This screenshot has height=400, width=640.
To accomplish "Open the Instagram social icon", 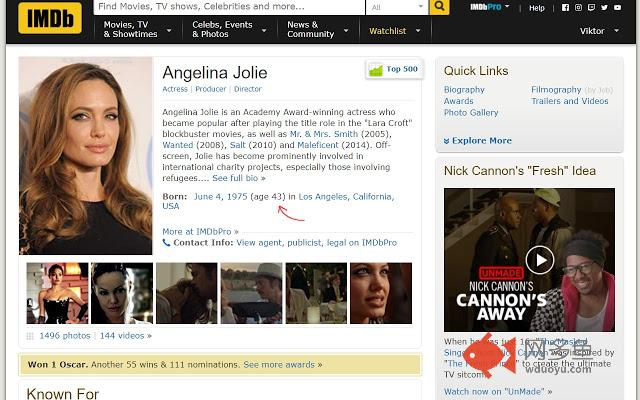I will coord(578,7).
